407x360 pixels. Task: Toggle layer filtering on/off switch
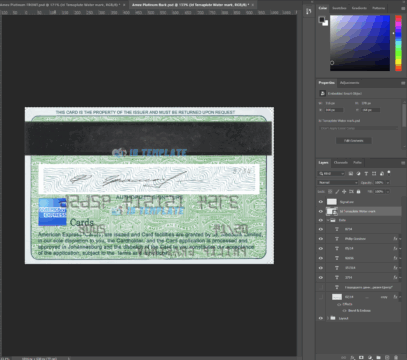click(x=389, y=173)
